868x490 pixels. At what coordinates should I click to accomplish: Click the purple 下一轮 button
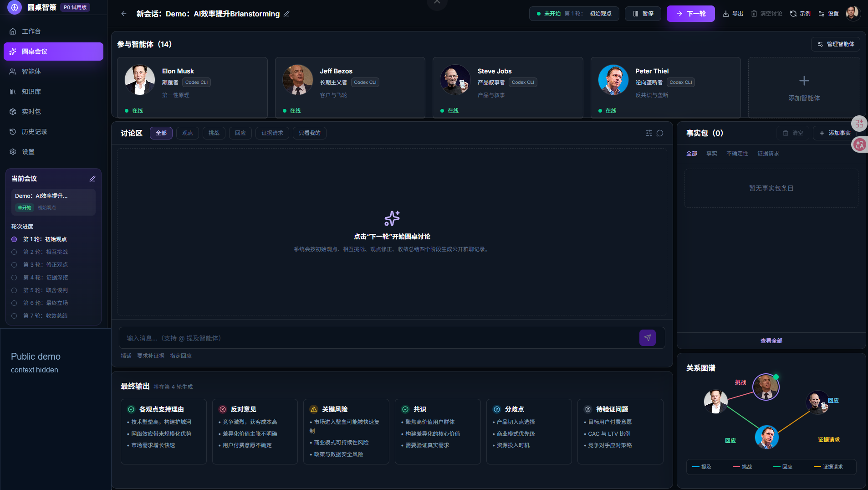click(x=690, y=14)
